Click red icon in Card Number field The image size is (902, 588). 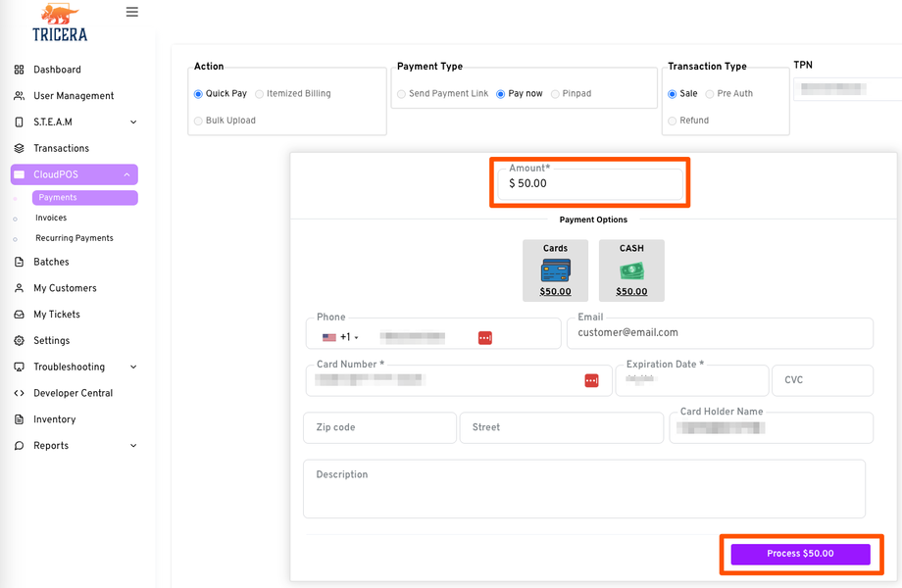[591, 380]
